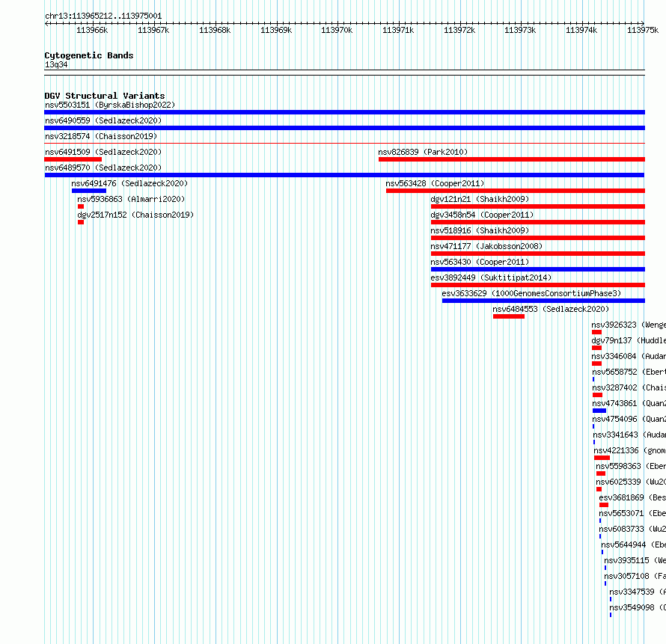Click the blue bar under nsv6491476
The width and height of the screenshot is (666, 644).
tap(89, 191)
